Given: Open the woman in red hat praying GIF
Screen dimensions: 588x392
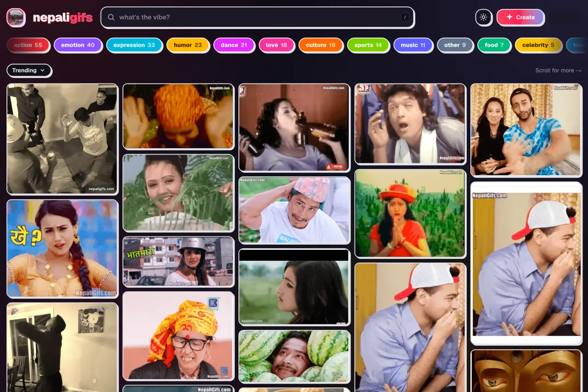Looking at the screenshot, I should tap(411, 213).
